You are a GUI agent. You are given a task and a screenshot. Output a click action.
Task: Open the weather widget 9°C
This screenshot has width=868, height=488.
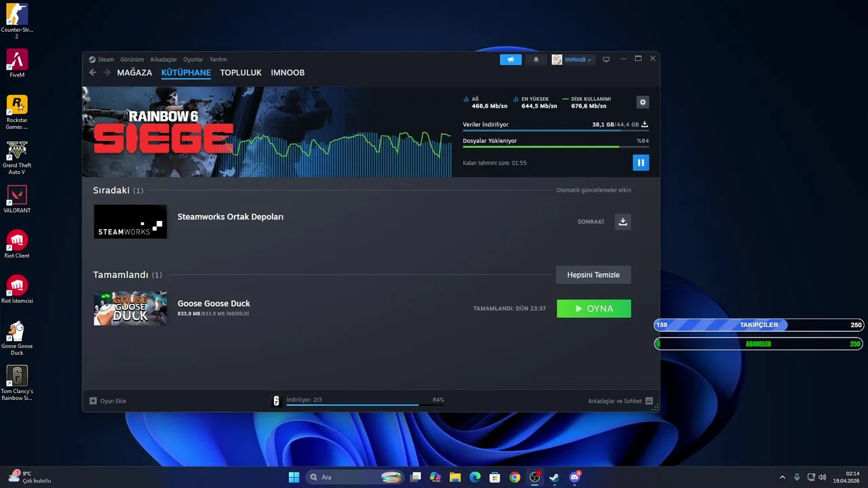[30, 477]
